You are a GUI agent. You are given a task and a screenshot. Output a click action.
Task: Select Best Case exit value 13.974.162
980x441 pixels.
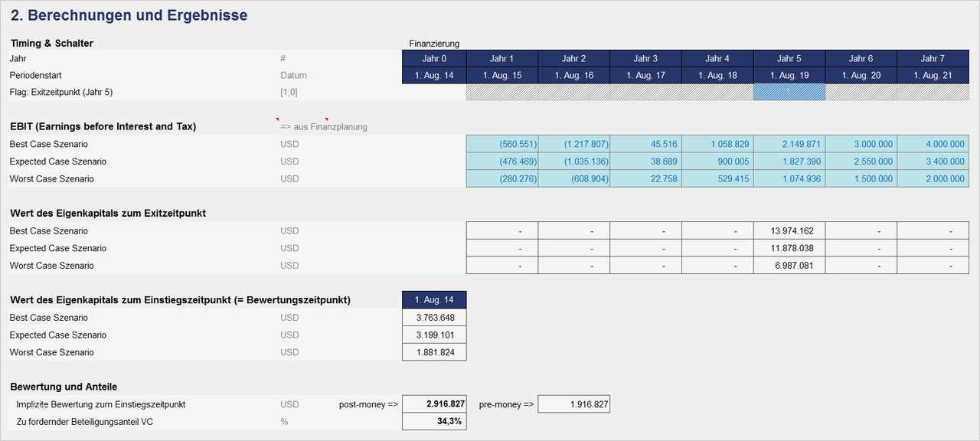(x=789, y=230)
